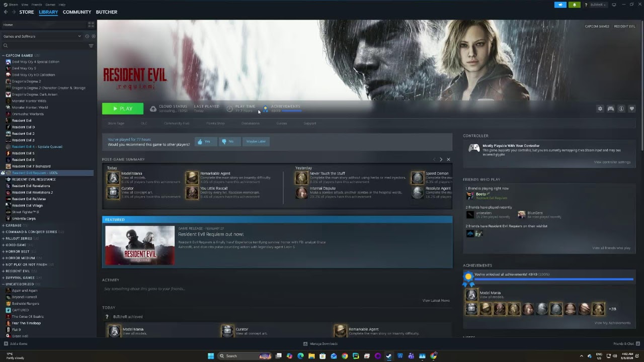Switch library to grid view icon
This screenshot has width=644, height=362.
tap(91, 24)
